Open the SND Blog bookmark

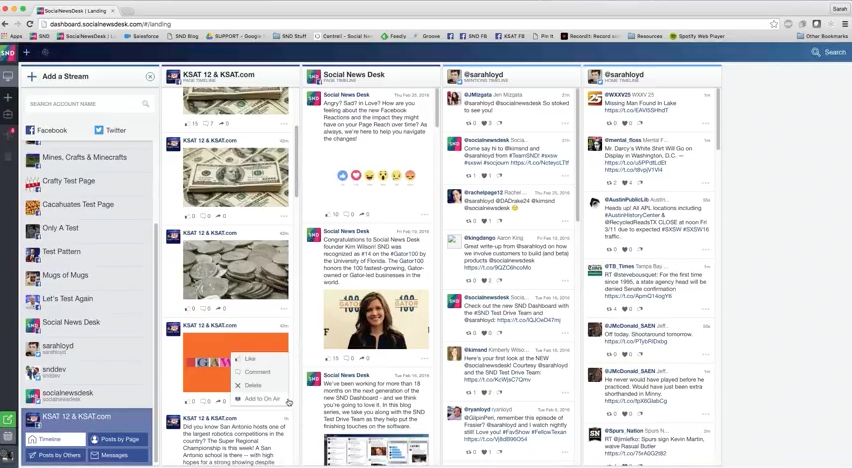click(183, 36)
